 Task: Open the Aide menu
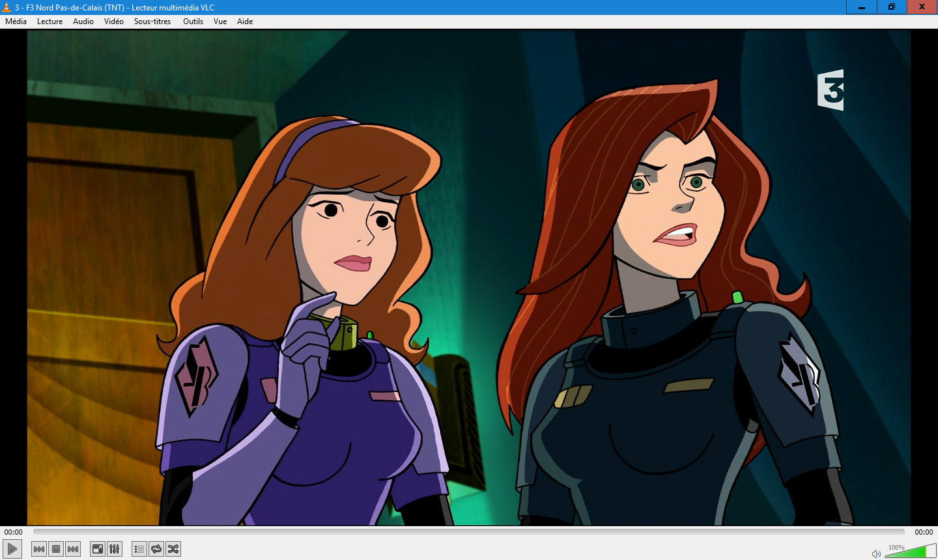click(x=245, y=21)
